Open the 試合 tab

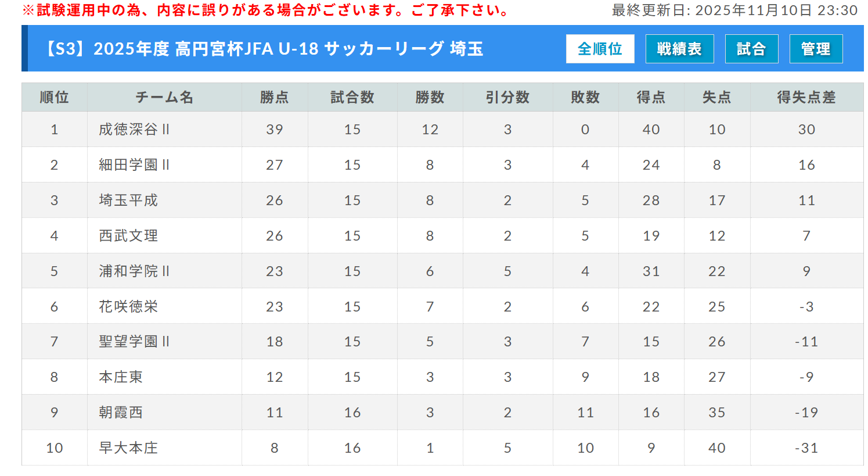click(x=751, y=49)
